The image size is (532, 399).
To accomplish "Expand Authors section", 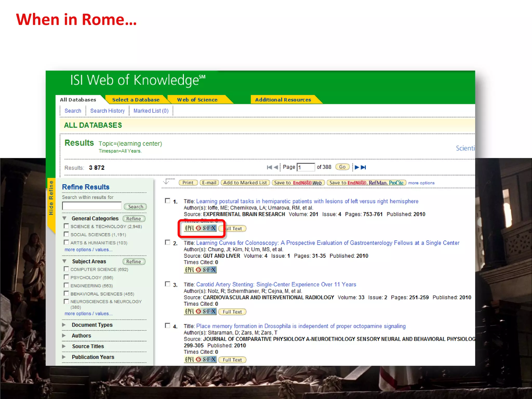I will click(x=64, y=336).
